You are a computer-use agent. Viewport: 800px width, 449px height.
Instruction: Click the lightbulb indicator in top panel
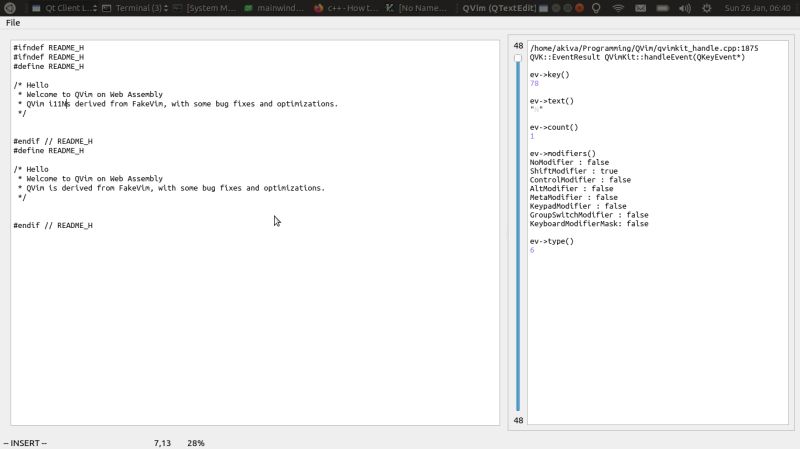click(596, 8)
